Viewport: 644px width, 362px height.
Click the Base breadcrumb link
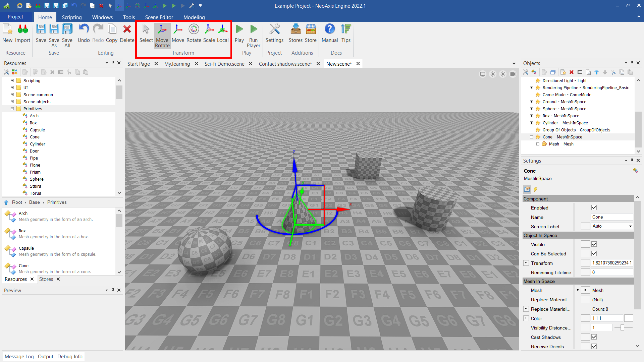(34, 202)
